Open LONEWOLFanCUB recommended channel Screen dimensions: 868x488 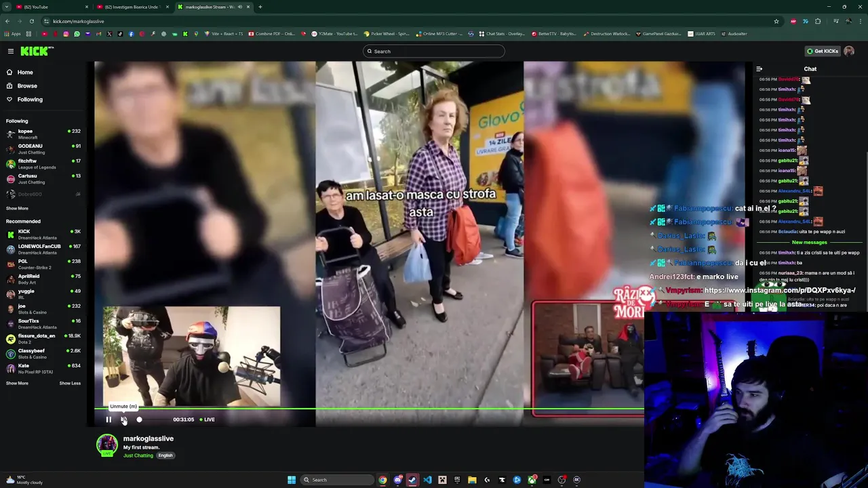coord(43,249)
